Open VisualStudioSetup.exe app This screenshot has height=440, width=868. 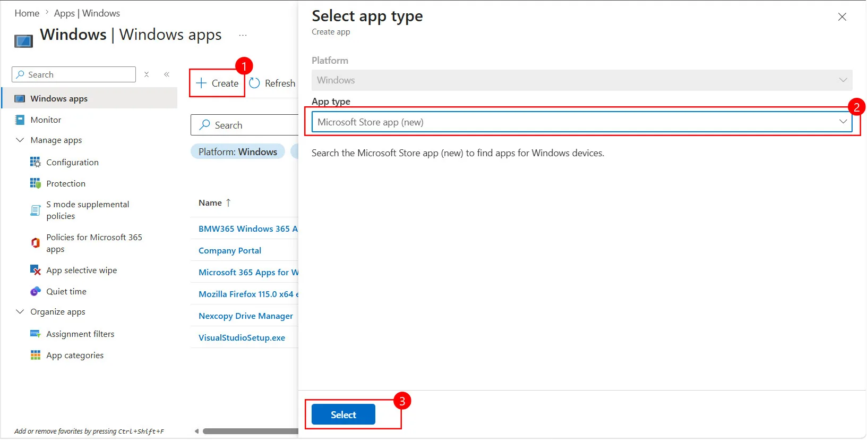tap(242, 338)
